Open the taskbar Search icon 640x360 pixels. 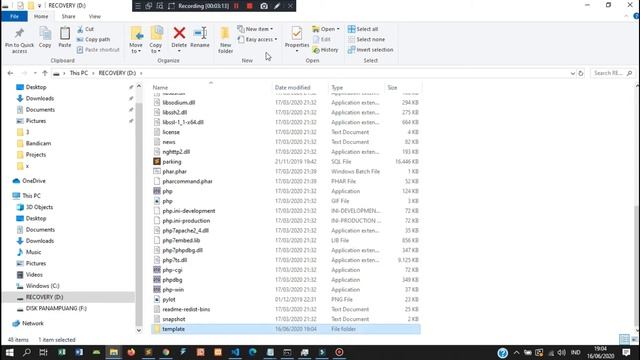(x=27, y=352)
